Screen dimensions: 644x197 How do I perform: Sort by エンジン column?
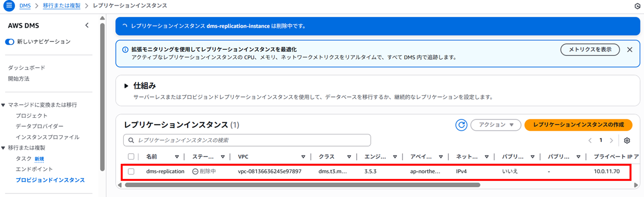395,157
